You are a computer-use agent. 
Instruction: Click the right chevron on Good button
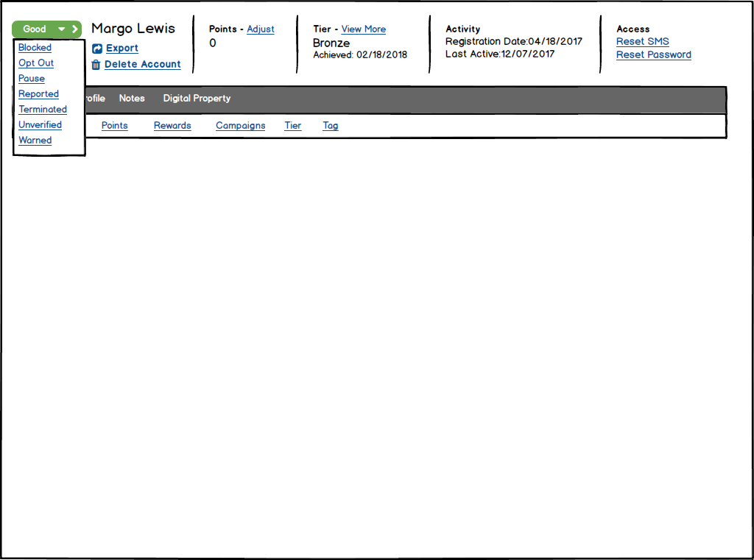coord(75,29)
